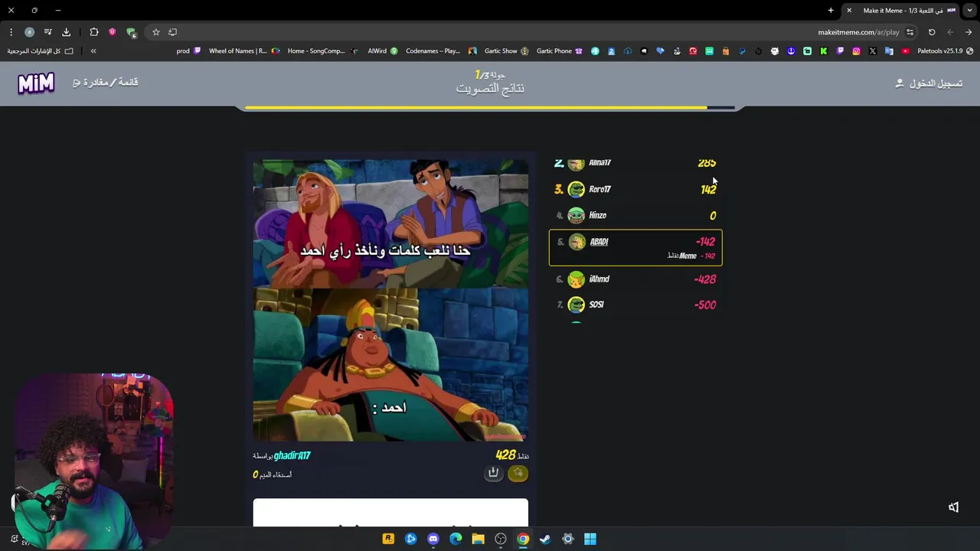Click the reload page button
The height and width of the screenshot is (551, 980).
click(x=932, y=32)
